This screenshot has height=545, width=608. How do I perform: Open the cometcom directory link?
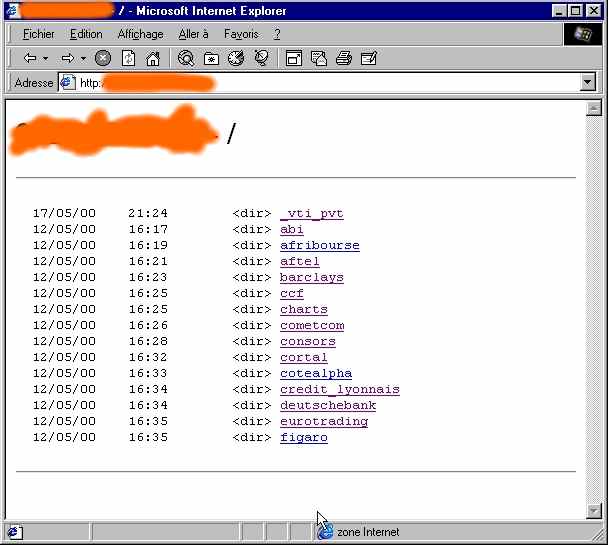(x=312, y=325)
